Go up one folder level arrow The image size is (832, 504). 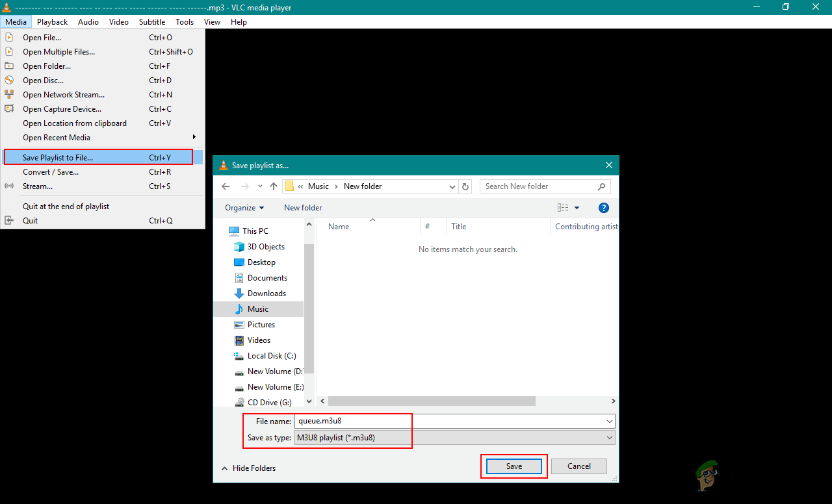pyautogui.click(x=274, y=186)
